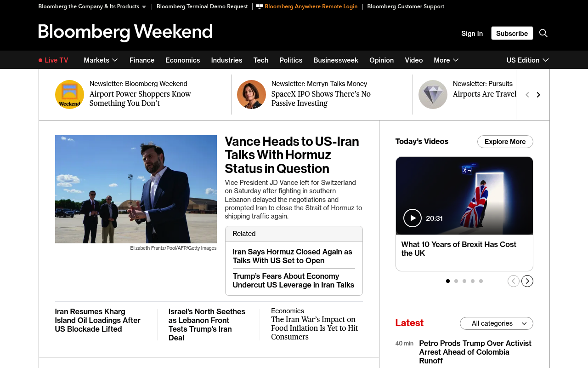Viewport: 588px width, 368px height.
Task: Open the Industries section
Action: [x=227, y=60]
